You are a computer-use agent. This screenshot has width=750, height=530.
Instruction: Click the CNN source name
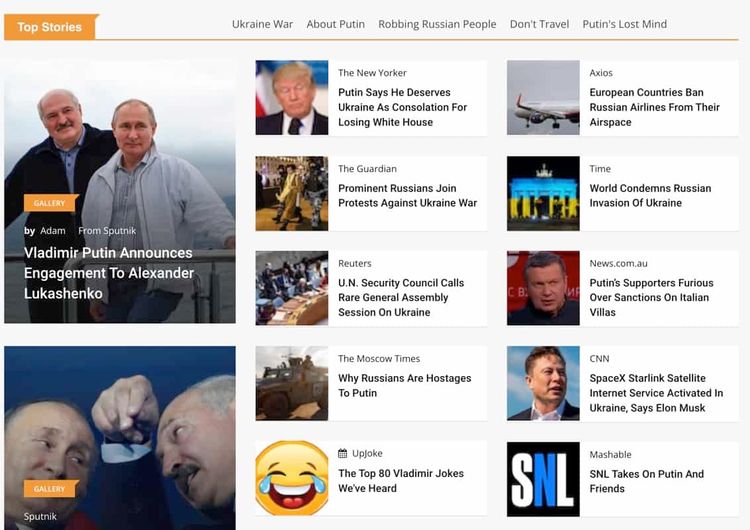point(599,358)
